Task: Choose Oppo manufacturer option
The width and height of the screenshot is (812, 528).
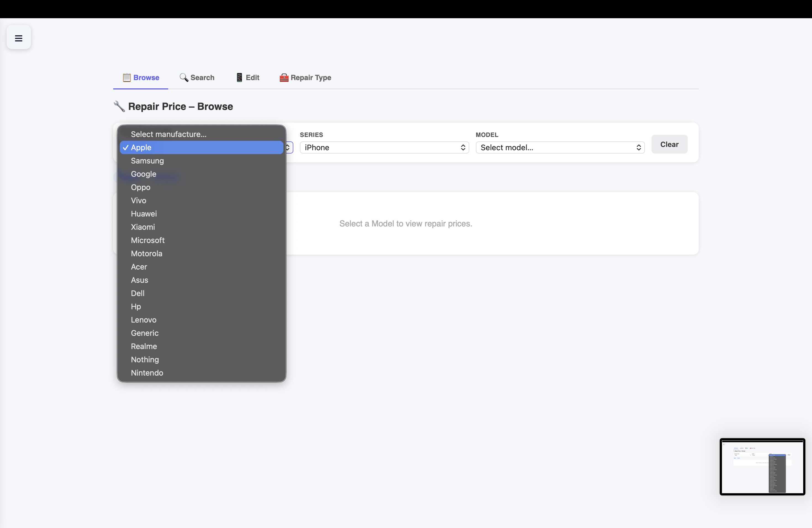Action: pyautogui.click(x=202, y=188)
